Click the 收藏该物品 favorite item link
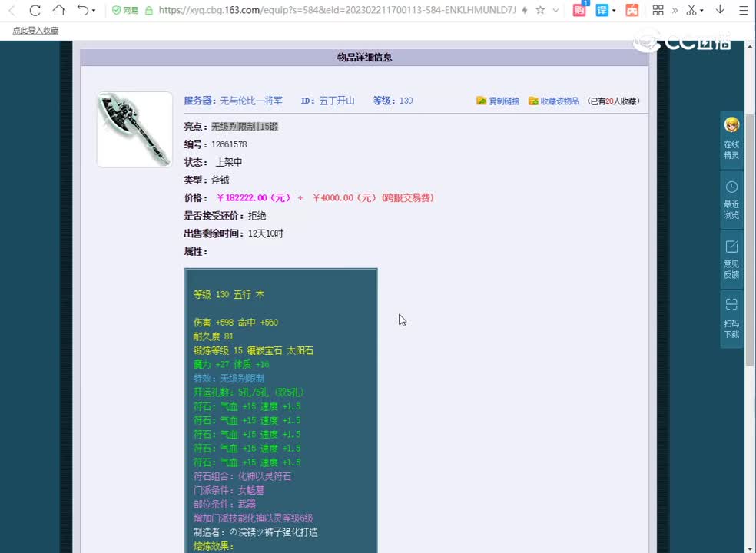This screenshot has width=756, height=553. point(559,101)
